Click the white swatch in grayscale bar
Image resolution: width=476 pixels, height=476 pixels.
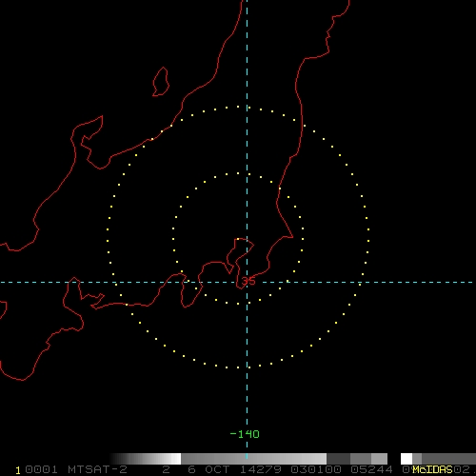[x=176, y=459]
